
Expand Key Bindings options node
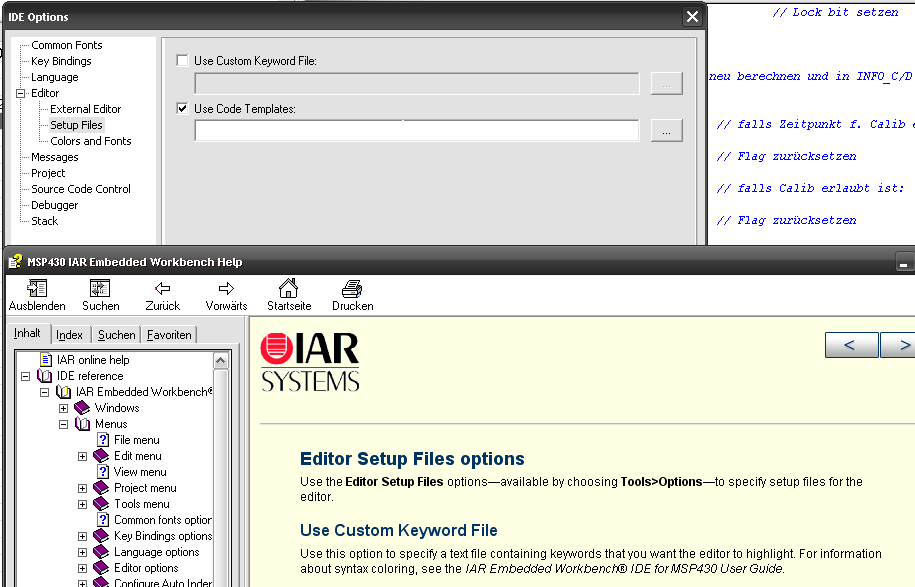pyautogui.click(x=82, y=536)
